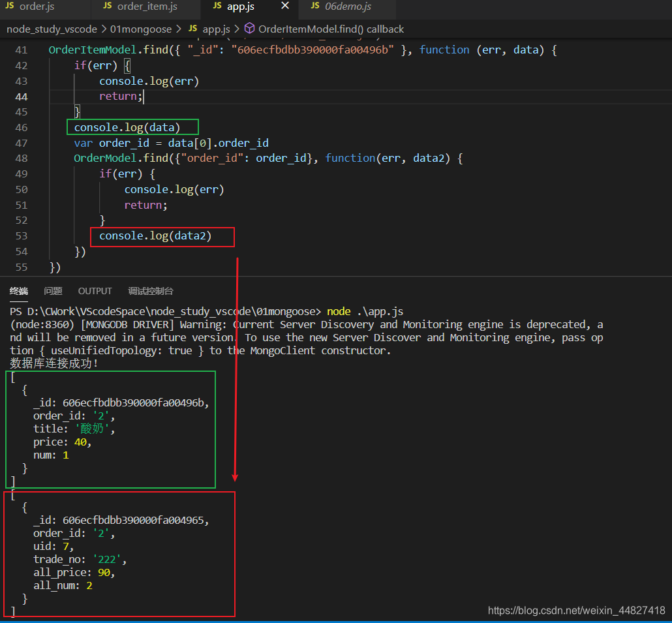Click node_study_vscode breadcrumb
Image resolution: width=672 pixels, height=623 pixels.
tap(52, 29)
